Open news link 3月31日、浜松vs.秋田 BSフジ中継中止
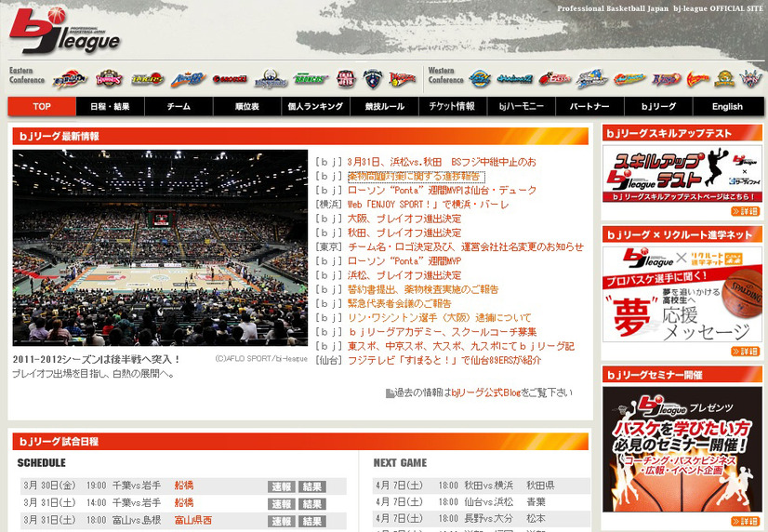 pos(442,162)
